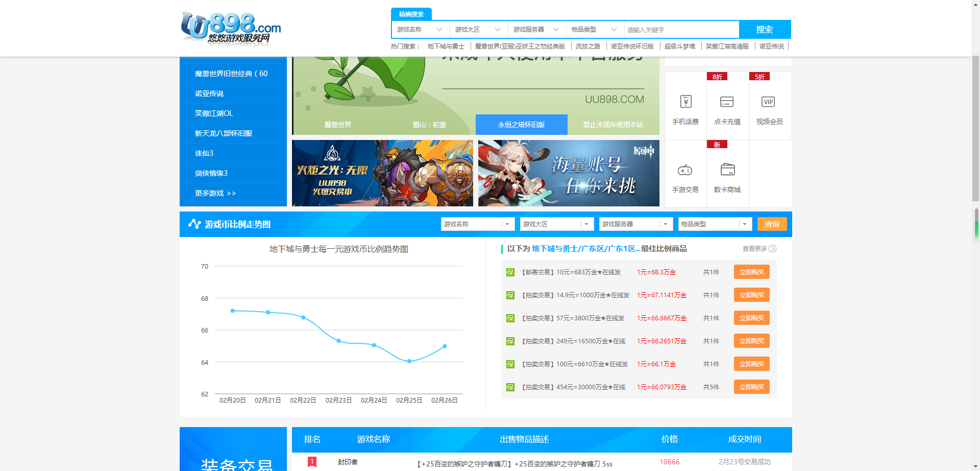Open hot search link 超级斗罗境
Viewport: 980px width, 471px height.
click(680, 46)
